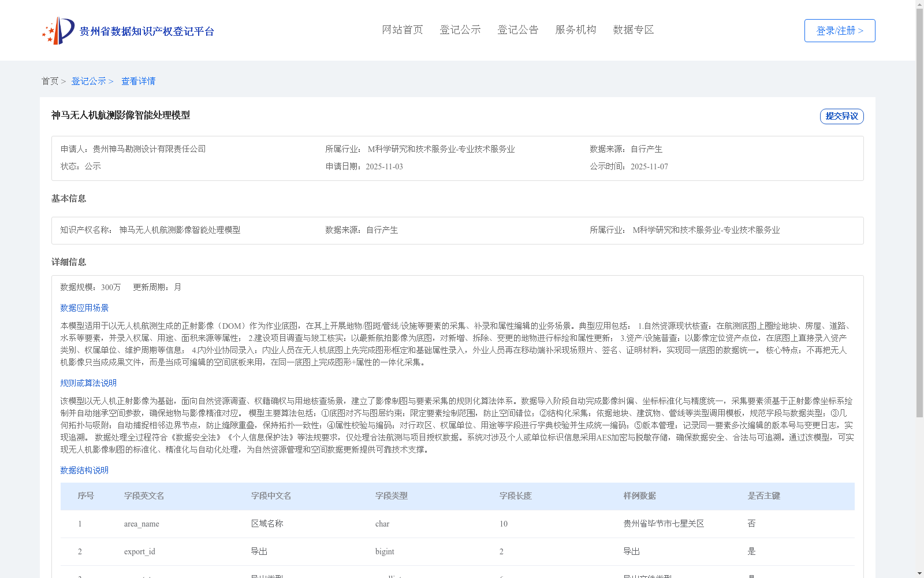Click the 字段长度 column header

pos(516,496)
